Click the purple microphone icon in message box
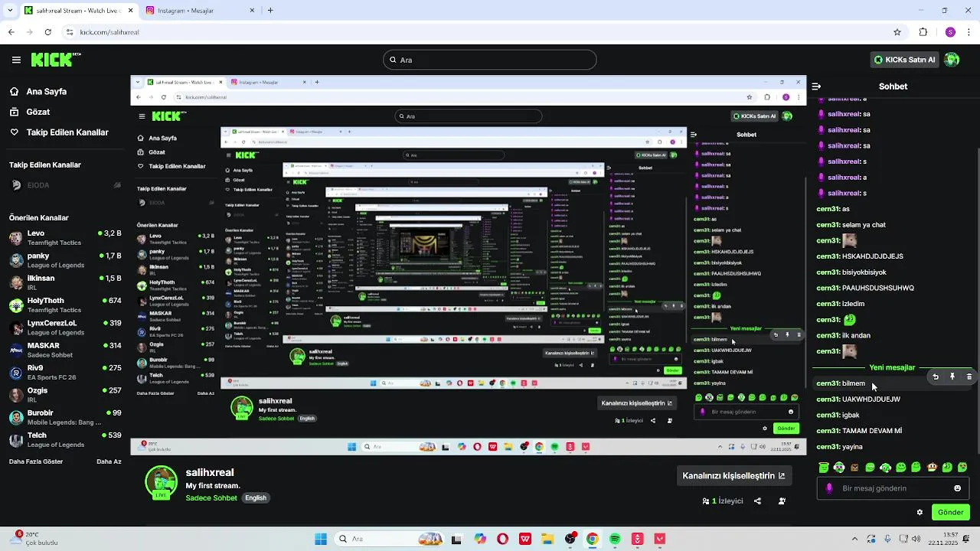 (829, 488)
